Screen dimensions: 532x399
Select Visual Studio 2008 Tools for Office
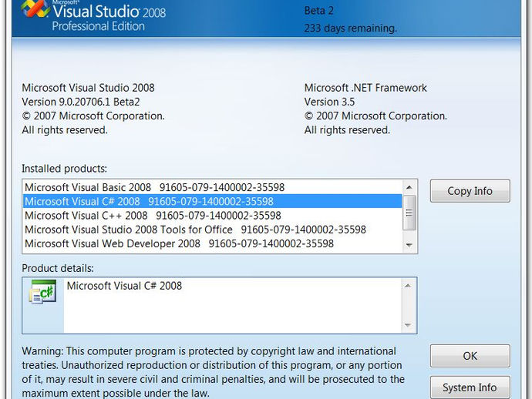[212, 230]
